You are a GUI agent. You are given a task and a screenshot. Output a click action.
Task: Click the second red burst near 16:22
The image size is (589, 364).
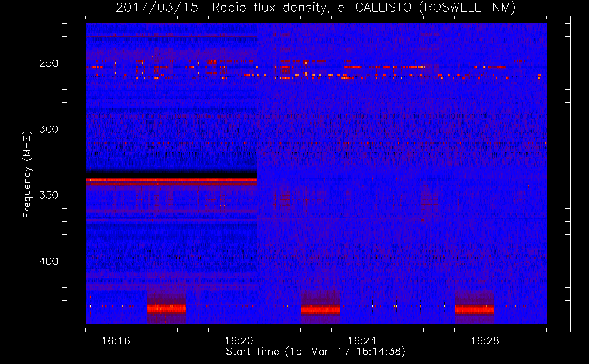click(x=320, y=310)
